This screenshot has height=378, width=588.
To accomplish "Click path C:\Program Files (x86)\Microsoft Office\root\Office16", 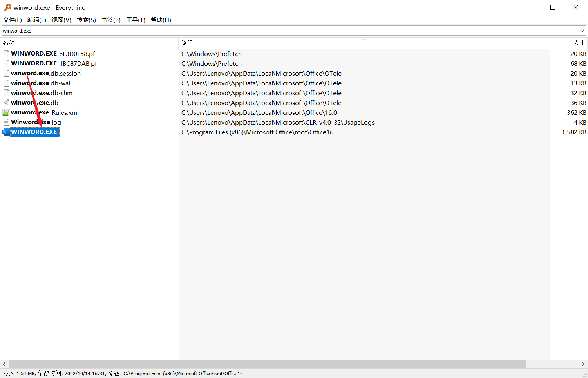I will point(257,132).
